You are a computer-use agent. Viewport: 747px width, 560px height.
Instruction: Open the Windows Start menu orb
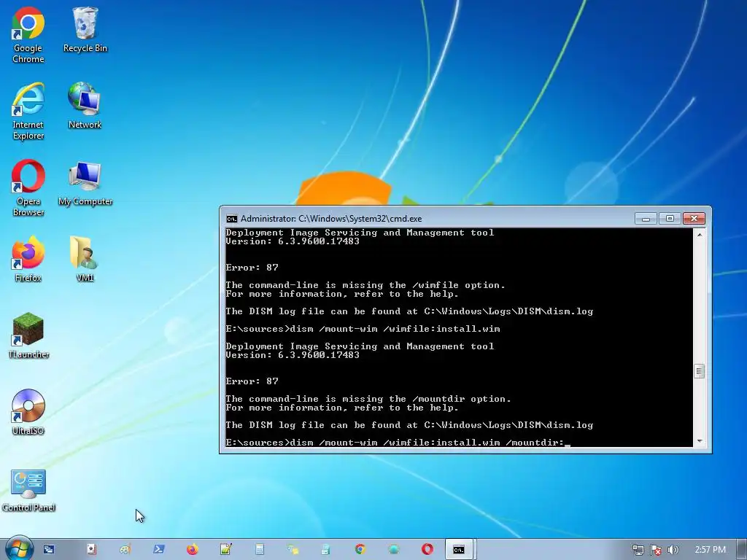click(19, 548)
